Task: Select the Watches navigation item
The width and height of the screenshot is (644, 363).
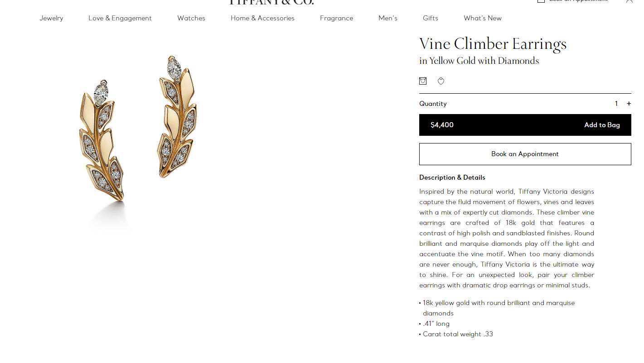Action: [x=191, y=18]
